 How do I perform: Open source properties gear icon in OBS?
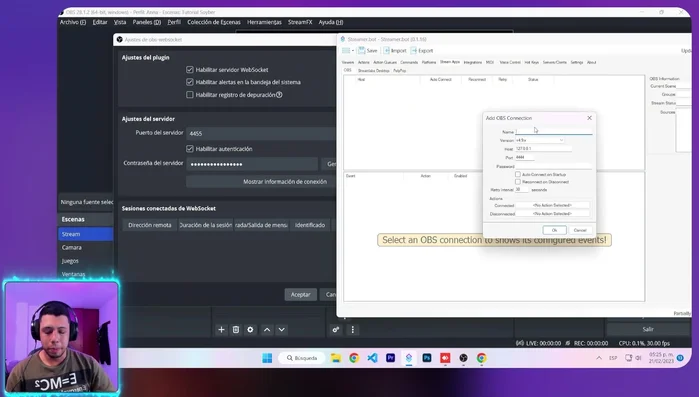tap(250, 330)
